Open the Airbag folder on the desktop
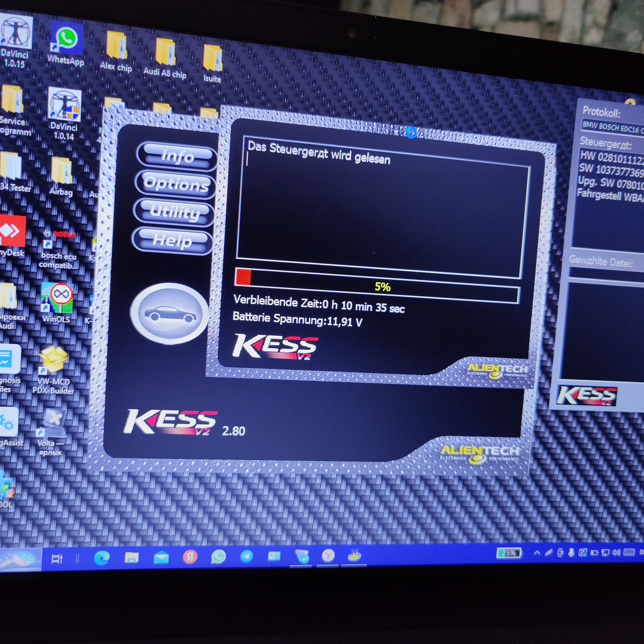Screen dimensions: 644x644 pos(62,171)
